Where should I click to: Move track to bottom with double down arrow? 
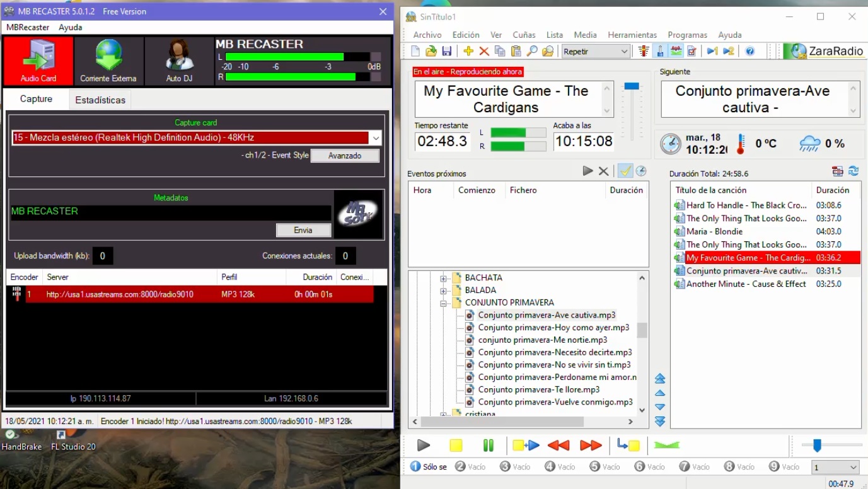pos(660,422)
